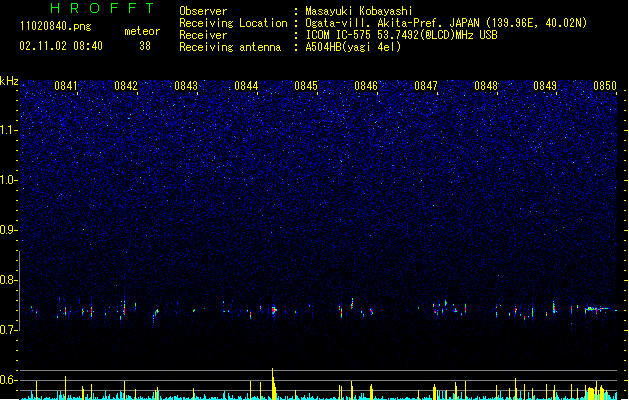Click the 1.1 kHz axis label
629x400 pixels.
pyautogui.click(x=9, y=130)
